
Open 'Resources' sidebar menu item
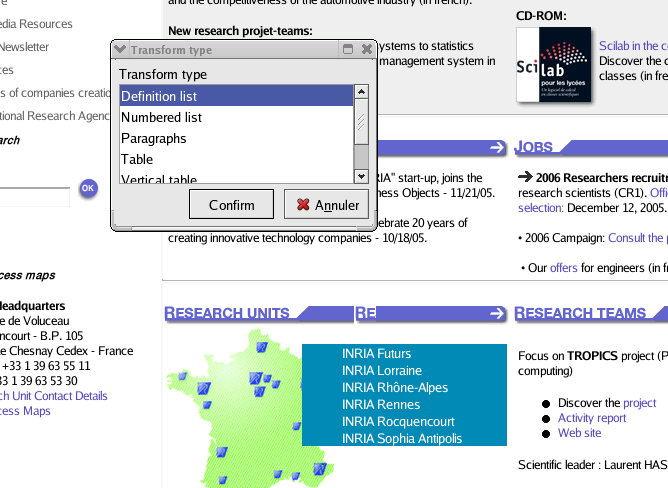[46, 24]
